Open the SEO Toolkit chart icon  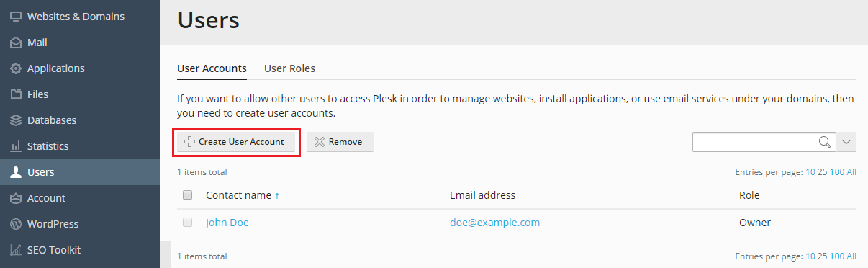pyautogui.click(x=15, y=250)
